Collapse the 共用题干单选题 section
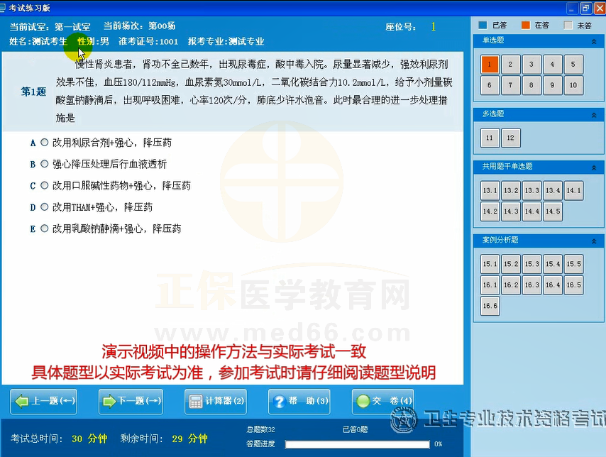Image resolution: width=606 pixels, height=457 pixels. coord(598,168)
